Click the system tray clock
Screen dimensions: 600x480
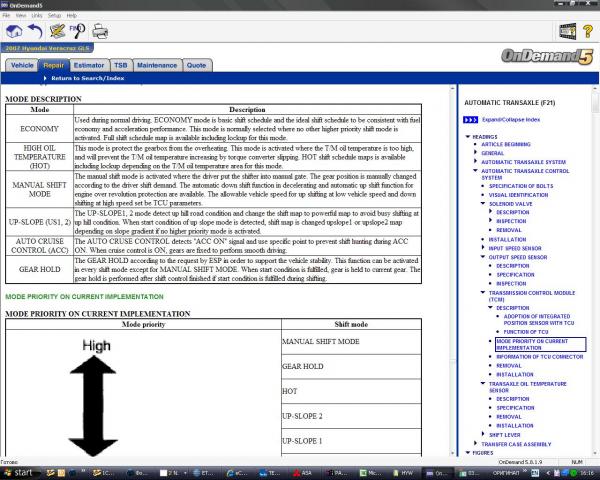585,473
